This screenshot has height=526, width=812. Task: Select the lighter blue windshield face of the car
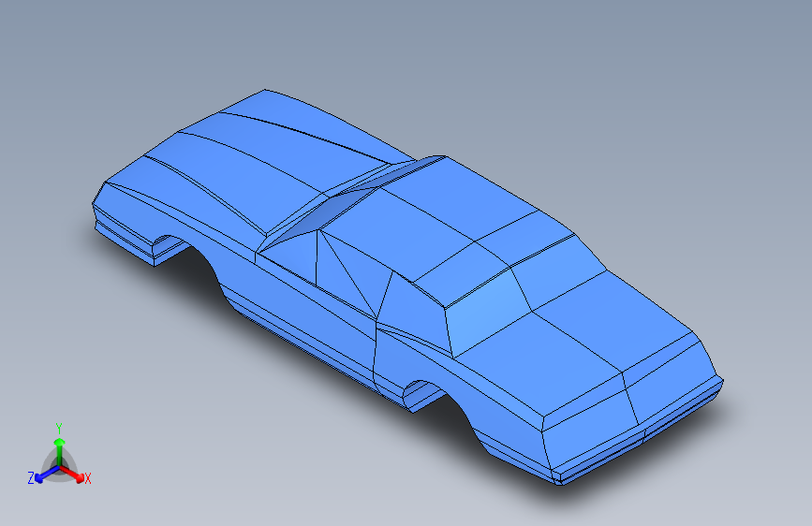point(488,313)
